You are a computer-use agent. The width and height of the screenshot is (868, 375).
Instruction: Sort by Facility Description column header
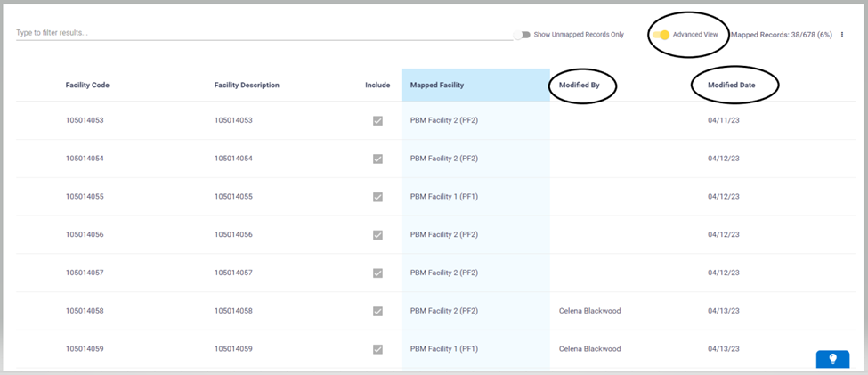point(247,86)
